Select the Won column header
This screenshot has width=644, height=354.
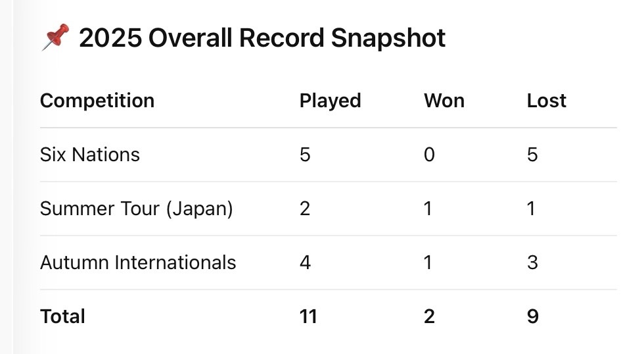click(444, 101)
